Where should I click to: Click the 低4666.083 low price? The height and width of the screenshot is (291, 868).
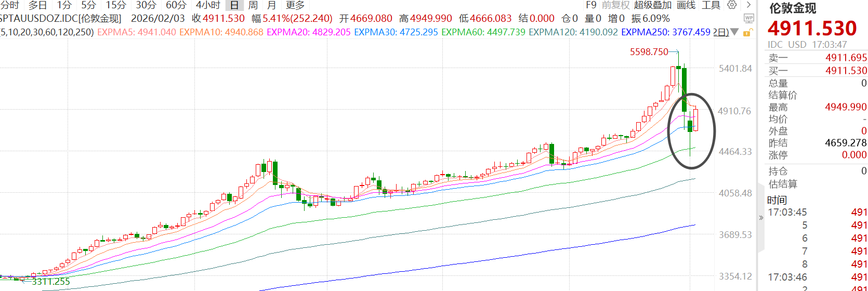coord(485,19)
